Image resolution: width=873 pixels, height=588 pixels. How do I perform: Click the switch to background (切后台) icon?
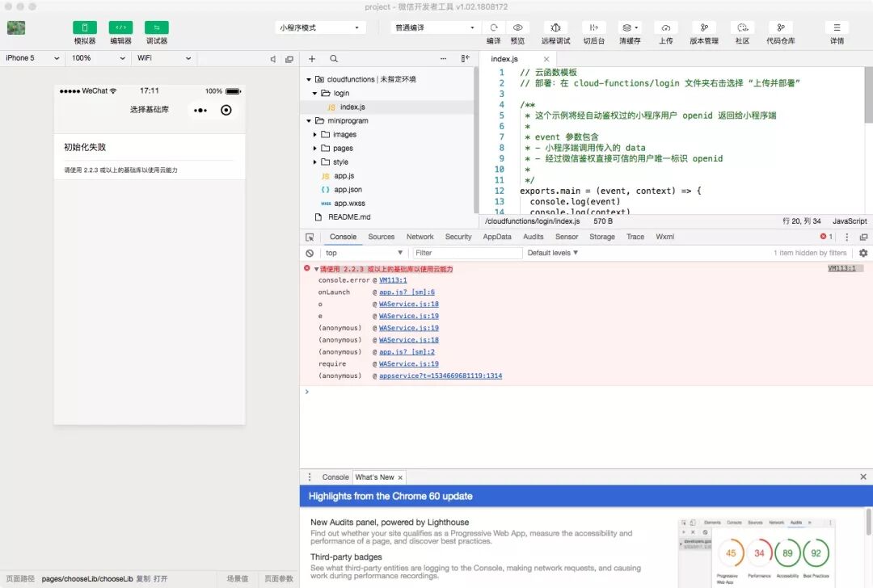click(594, 27)
